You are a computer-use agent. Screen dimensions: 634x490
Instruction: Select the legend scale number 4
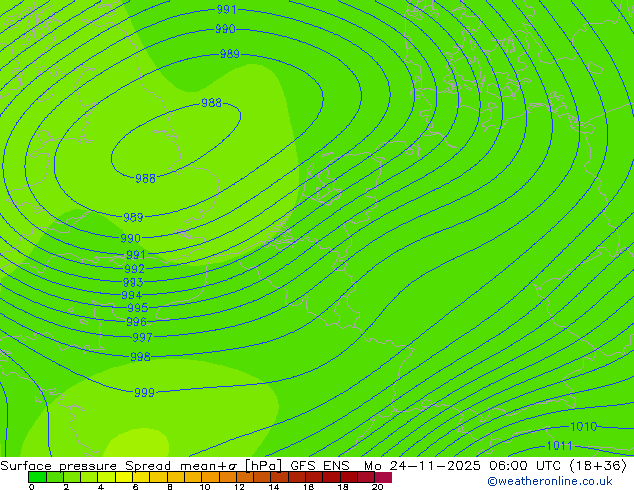pyautogui.click(x=101, y=487)
